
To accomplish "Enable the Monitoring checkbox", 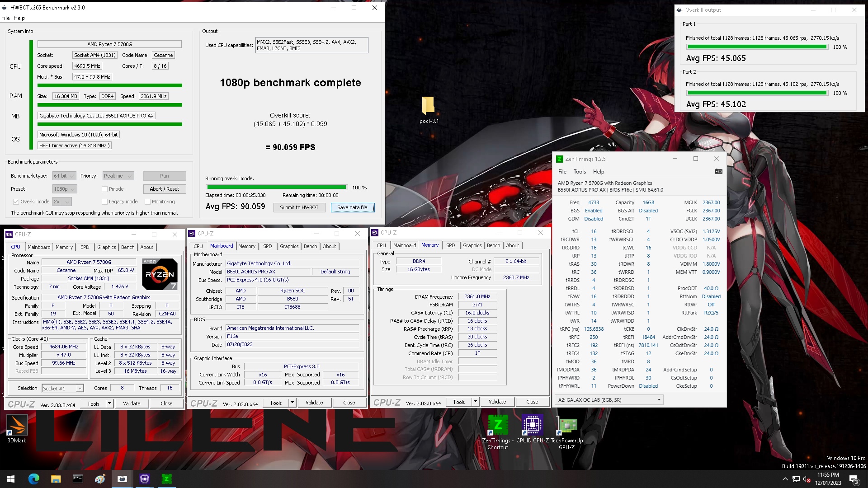I will tap(147, 202).
